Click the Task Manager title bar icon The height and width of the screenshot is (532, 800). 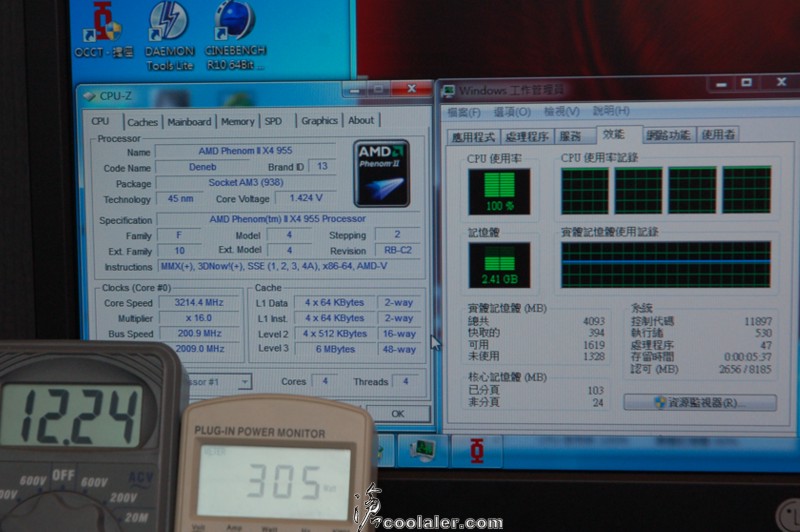[448, 91]
